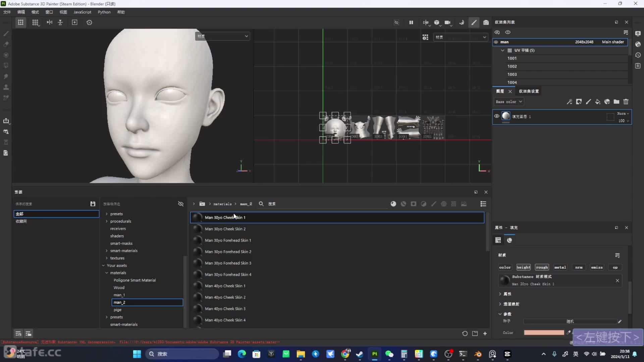Add an effect with the magic wand icon
The height and width of the screenshot is (362, 644).
[x=569, y=102]
